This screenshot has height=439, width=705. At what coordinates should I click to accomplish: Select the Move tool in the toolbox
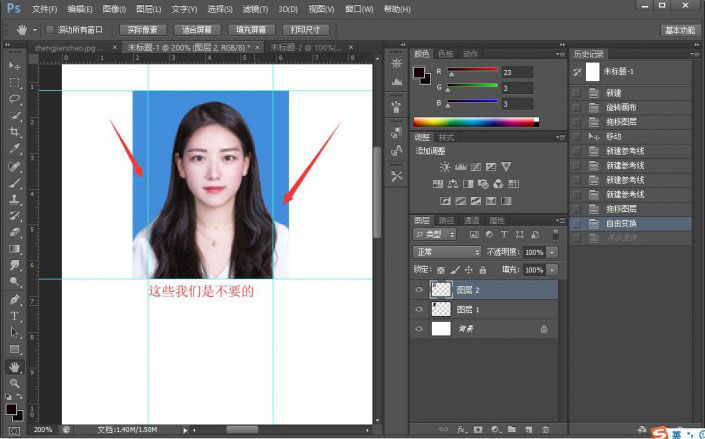pos(14,65)
